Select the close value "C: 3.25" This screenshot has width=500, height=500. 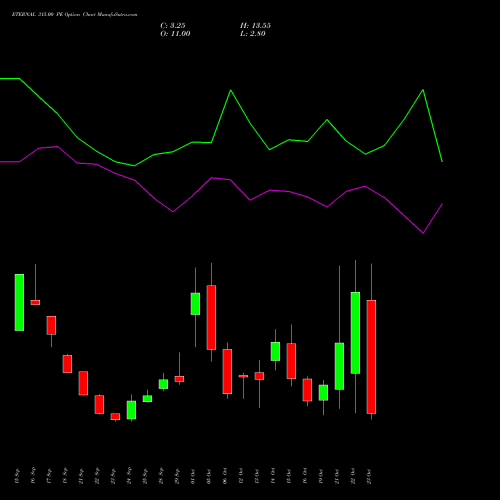click(173, 26)
